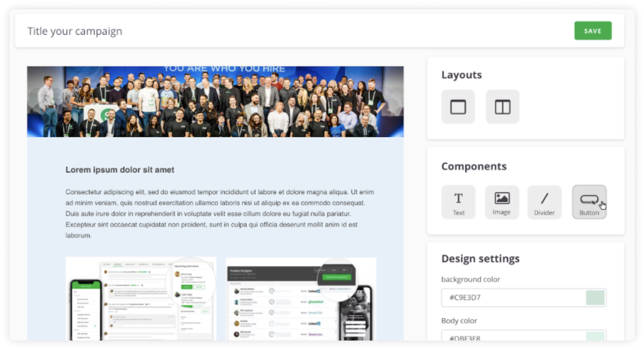Click the Components panel heading

(x=474, y=166)
